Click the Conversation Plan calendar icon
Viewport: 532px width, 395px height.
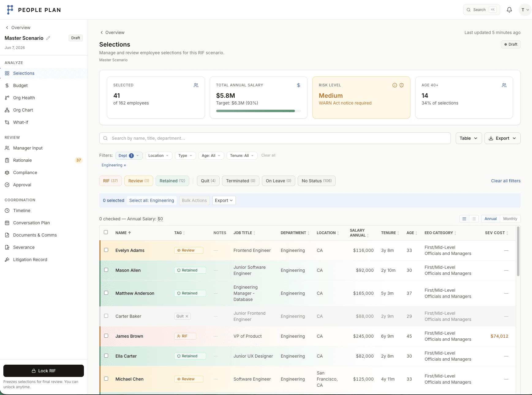(x=7, y=223)
